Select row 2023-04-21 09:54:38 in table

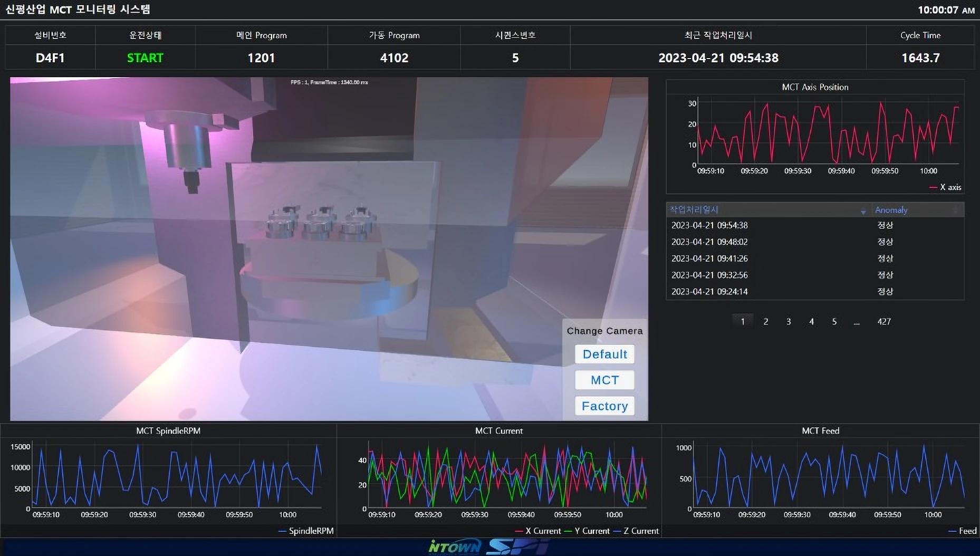(815, 225)
